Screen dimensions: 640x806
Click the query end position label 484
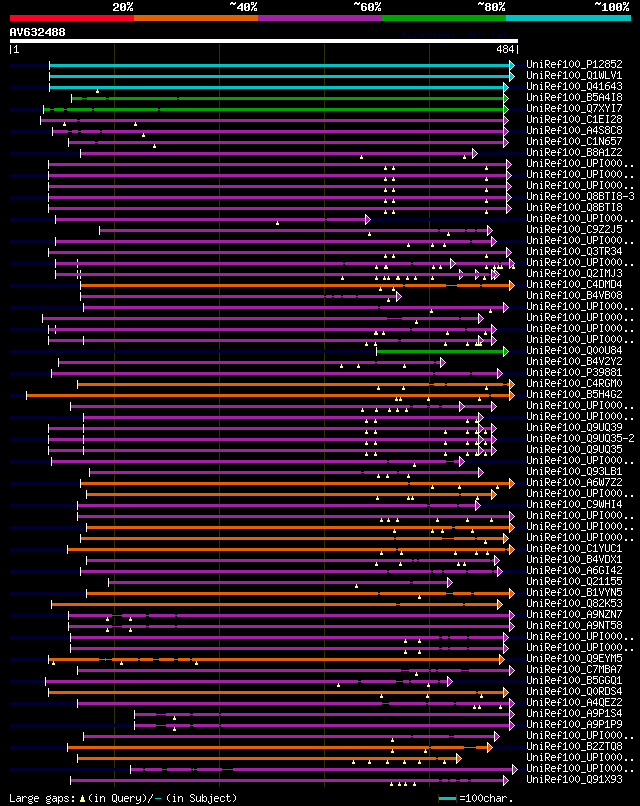[x=505, y=49]
